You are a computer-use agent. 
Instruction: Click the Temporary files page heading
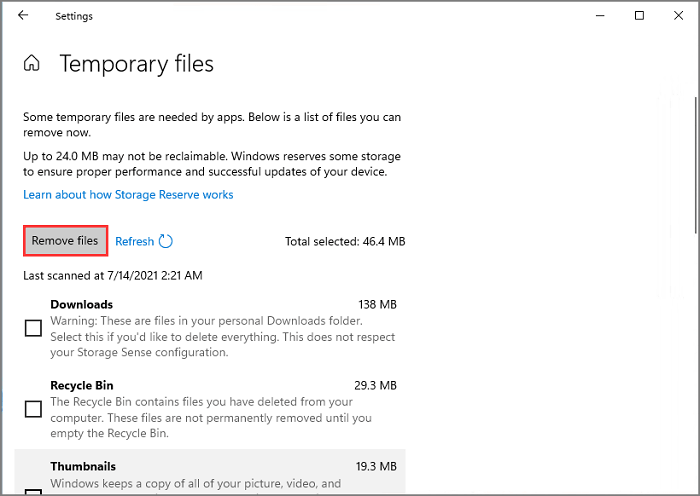[136, 64]
